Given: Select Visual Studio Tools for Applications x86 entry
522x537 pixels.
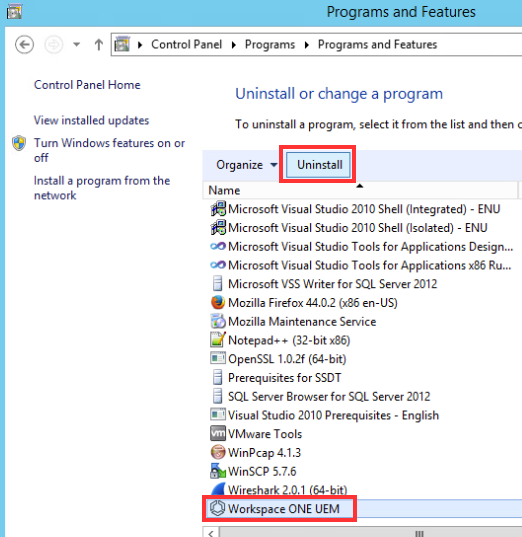Looking at the screenshot, I should point(369,265).
